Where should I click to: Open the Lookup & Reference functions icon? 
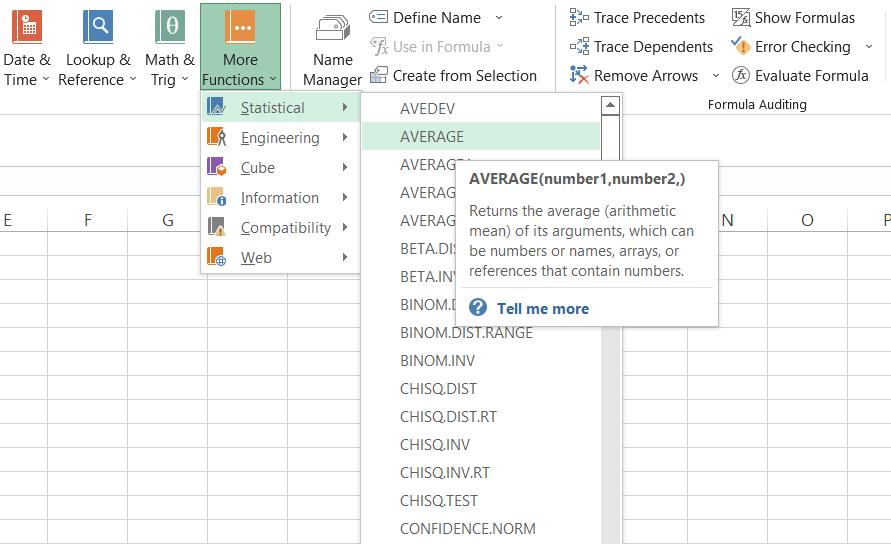pyautogui.click(x=98, y=27)
